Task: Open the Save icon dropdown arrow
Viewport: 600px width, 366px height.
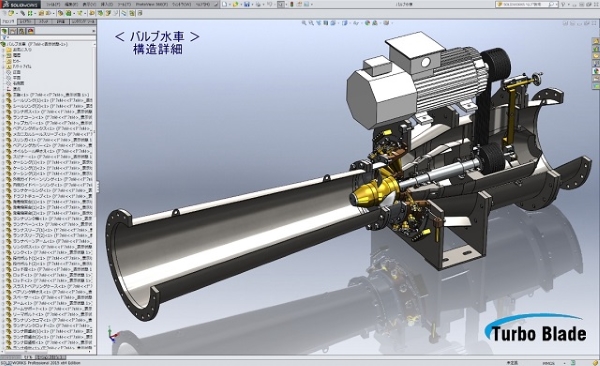Action: pos(252,4)
